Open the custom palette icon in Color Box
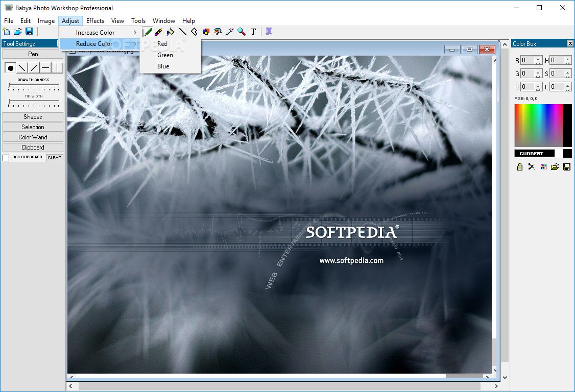 coord(543,167)
